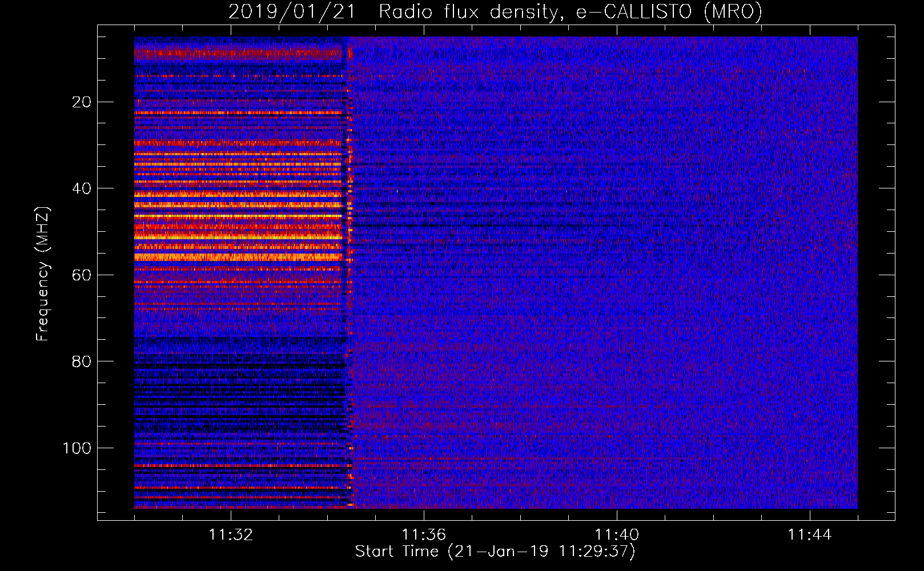The image size is (924, 571).
Task: Click the frequency tick label "40"
Action: click(82, 188)
